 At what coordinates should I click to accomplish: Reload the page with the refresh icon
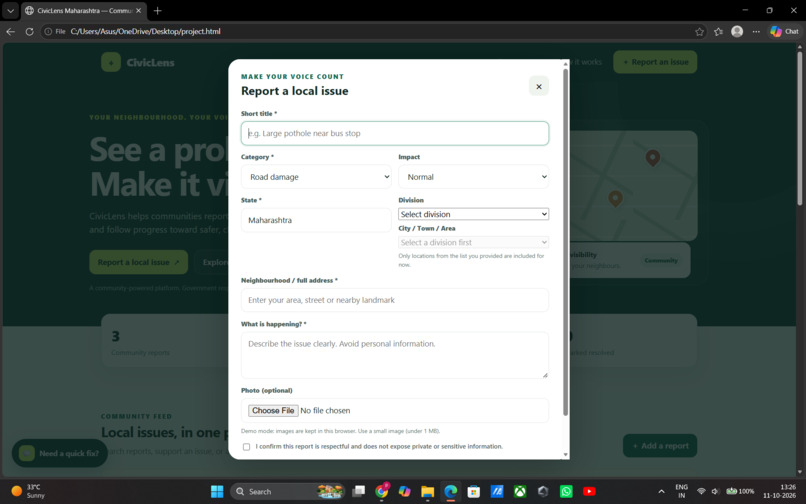(30, 31)
